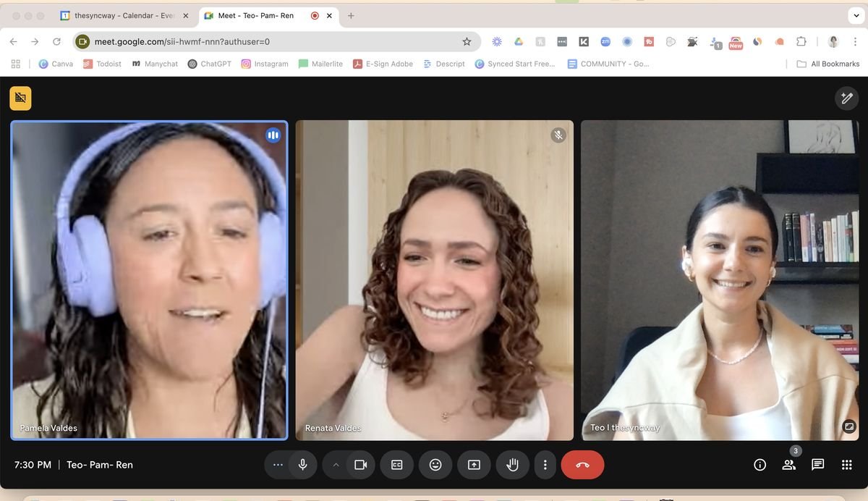868x501 pixels.
Task: Open the Canva bookmark in bookmarks bar
Action: click(x=56, y=64)
